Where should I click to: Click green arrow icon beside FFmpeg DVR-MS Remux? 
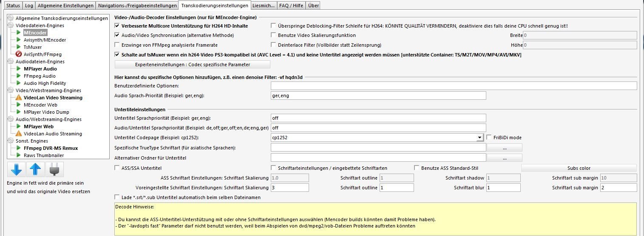(19, 148)
